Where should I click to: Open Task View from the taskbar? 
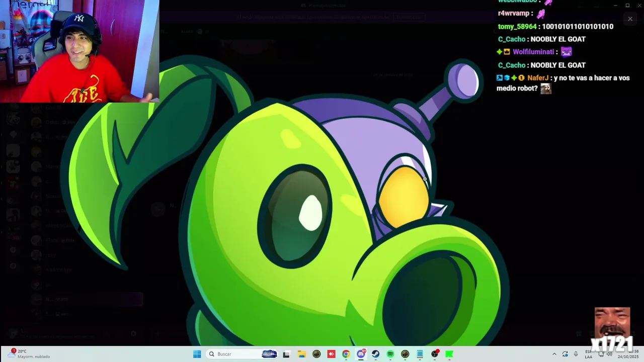(x=286, y=354)
